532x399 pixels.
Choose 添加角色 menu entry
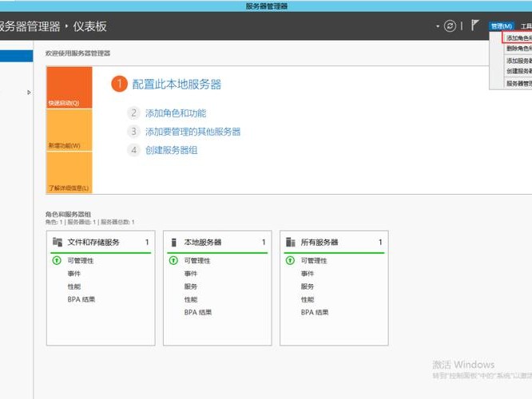point(518,38)
